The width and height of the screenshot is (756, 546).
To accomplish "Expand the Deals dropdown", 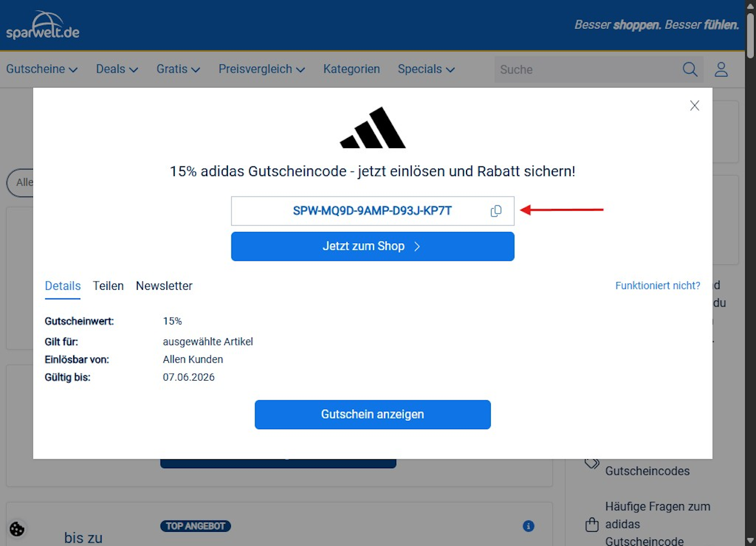I will point(117,69).
